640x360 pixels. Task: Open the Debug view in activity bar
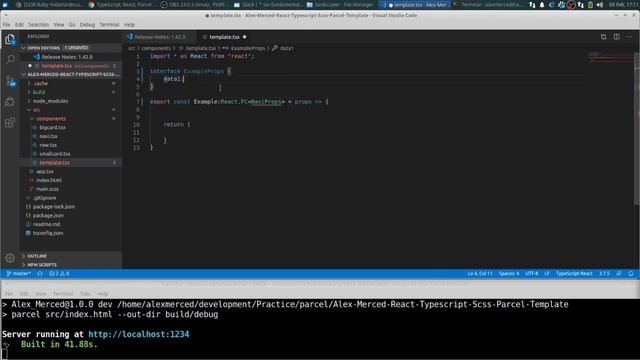[10, 101]
